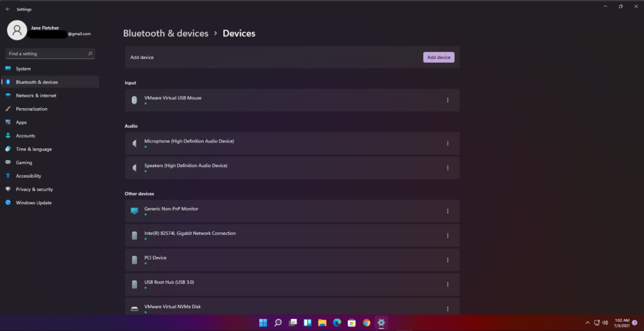Select Intel(R) 82574L Gigabit Network Connection text
Image resolution: width=644 pixels, height=331 pixels.
[x=190, y=234]
